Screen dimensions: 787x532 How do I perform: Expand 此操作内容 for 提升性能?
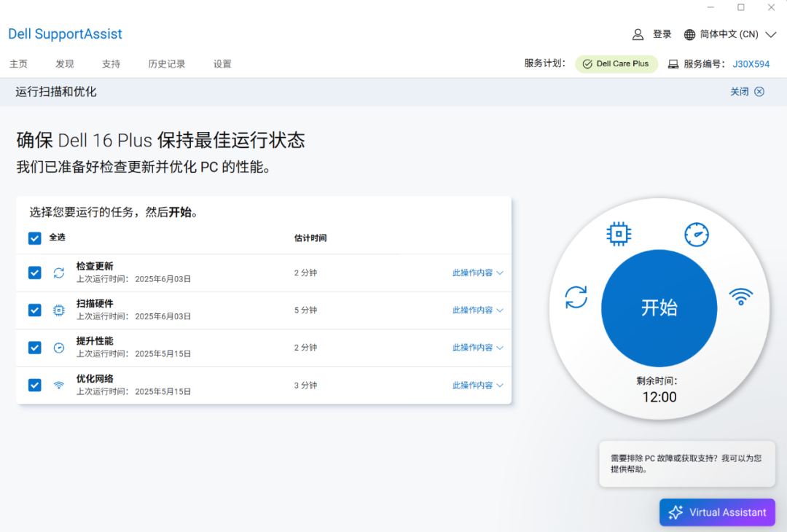point(478,348)
